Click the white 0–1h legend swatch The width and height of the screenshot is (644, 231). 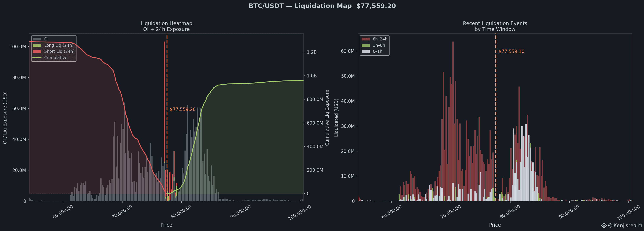366,51
